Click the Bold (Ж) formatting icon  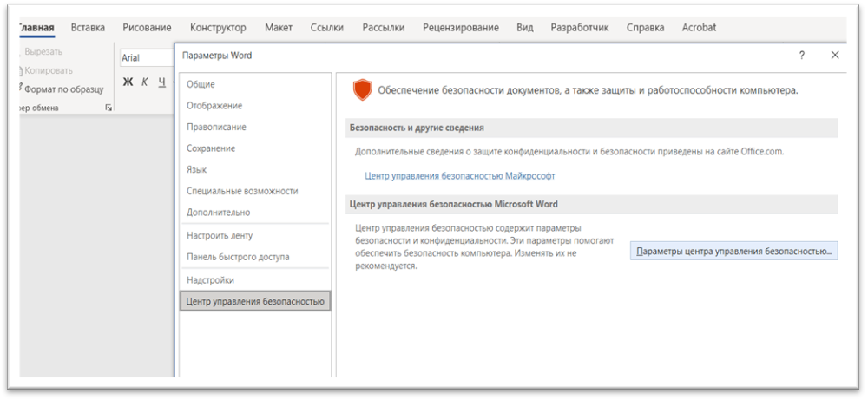[128, 82]
